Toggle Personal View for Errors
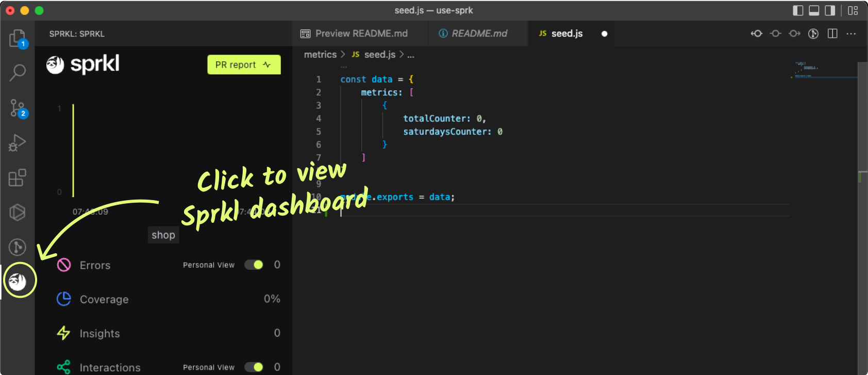The image size is (868, 375). coord(254,265)
